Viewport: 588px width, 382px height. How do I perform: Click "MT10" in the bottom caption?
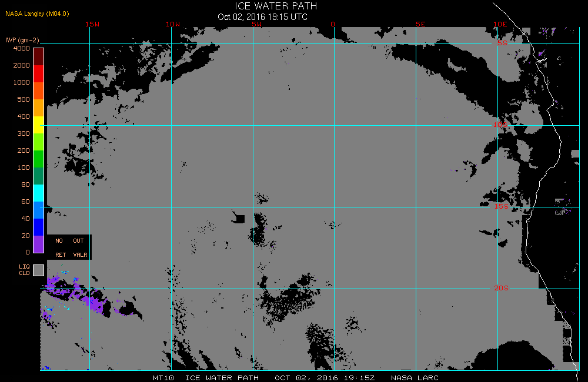[163, 378]
